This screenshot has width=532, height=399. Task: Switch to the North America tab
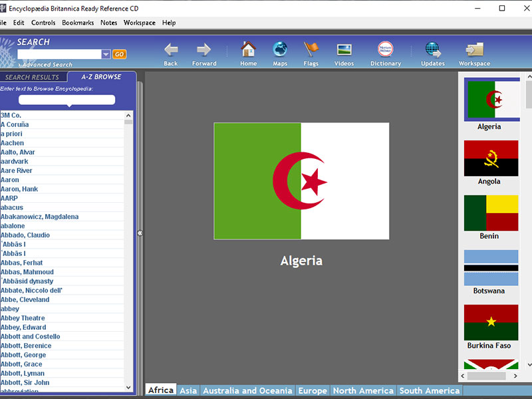(363, 390)
